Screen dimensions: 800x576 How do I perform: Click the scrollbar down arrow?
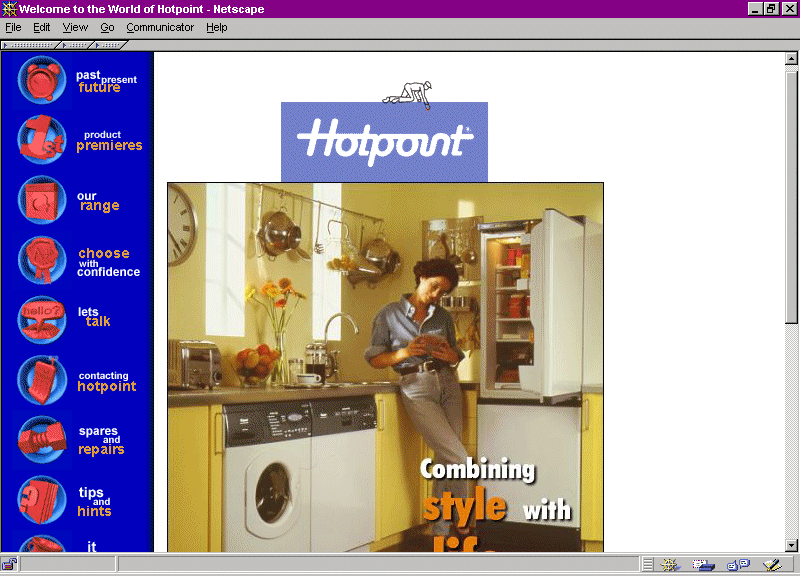tap(791, 545)
